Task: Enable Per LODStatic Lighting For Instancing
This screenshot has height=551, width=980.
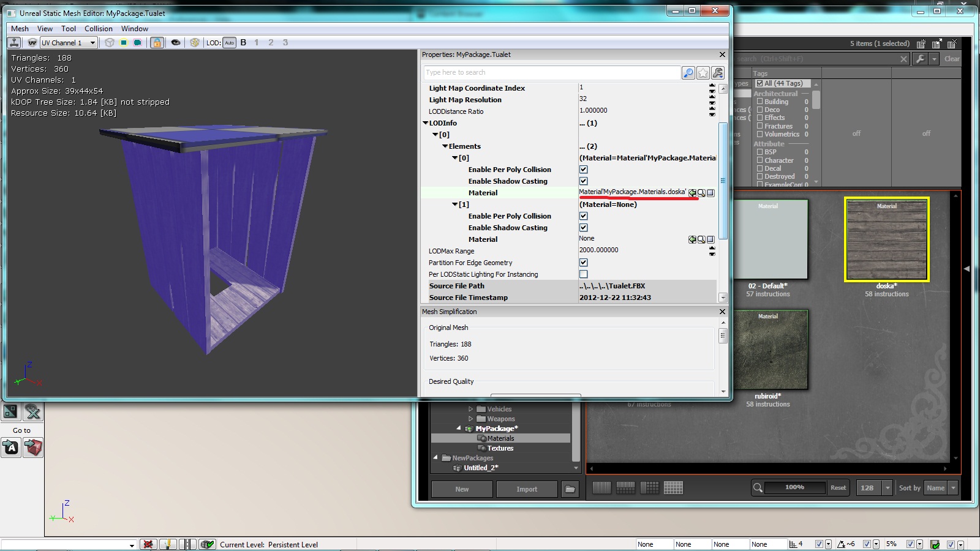Action: [584, 274]
